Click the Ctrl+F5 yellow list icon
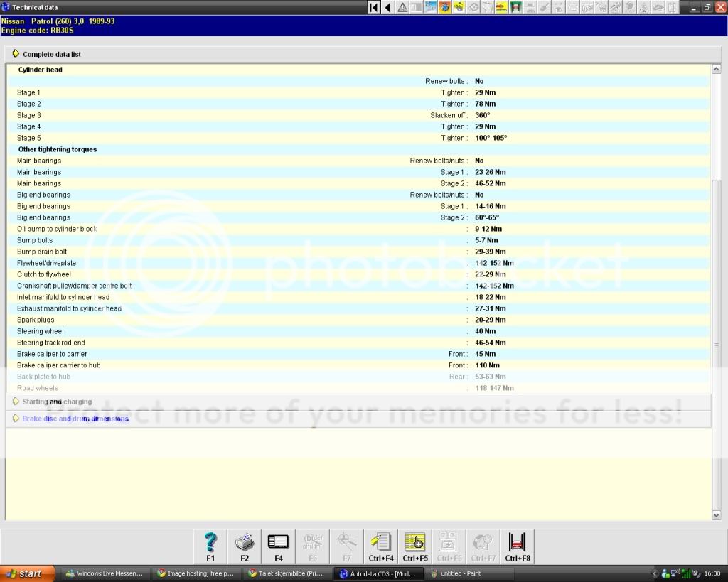 click(x=414, y=546)
